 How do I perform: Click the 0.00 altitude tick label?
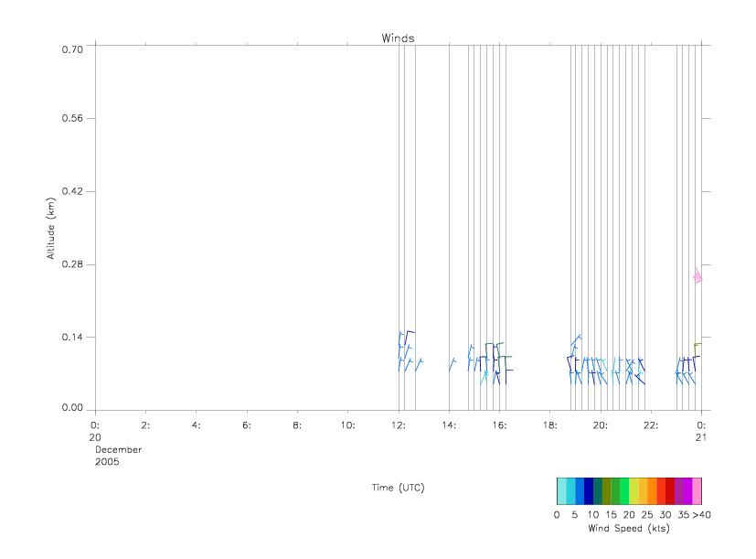72,407
